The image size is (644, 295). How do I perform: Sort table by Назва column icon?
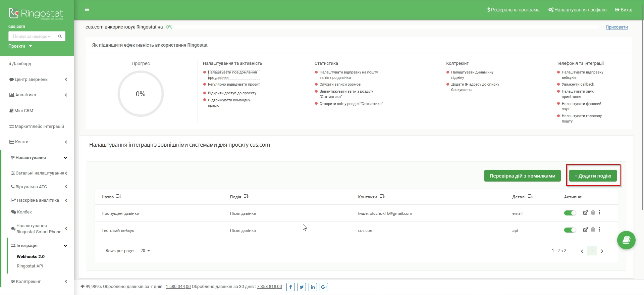pos(119,196)
